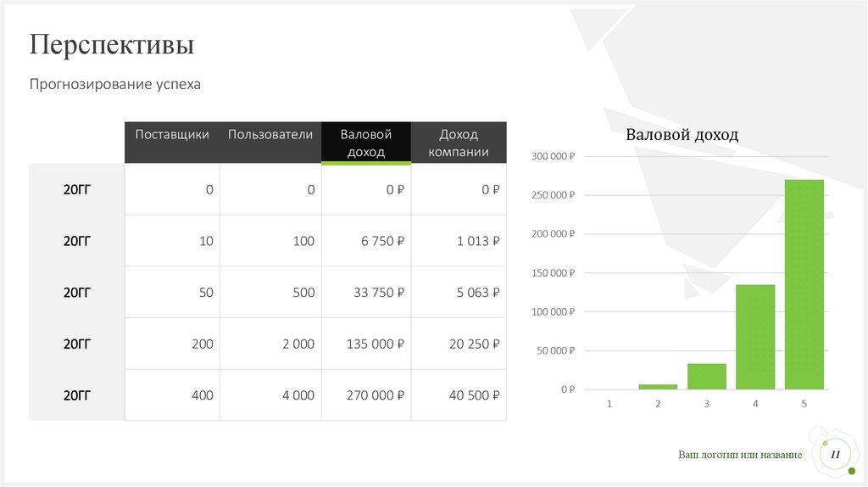Select the "Валовой доход" table column header
This screenshot has width=868, height=487.
coord(365,143)
